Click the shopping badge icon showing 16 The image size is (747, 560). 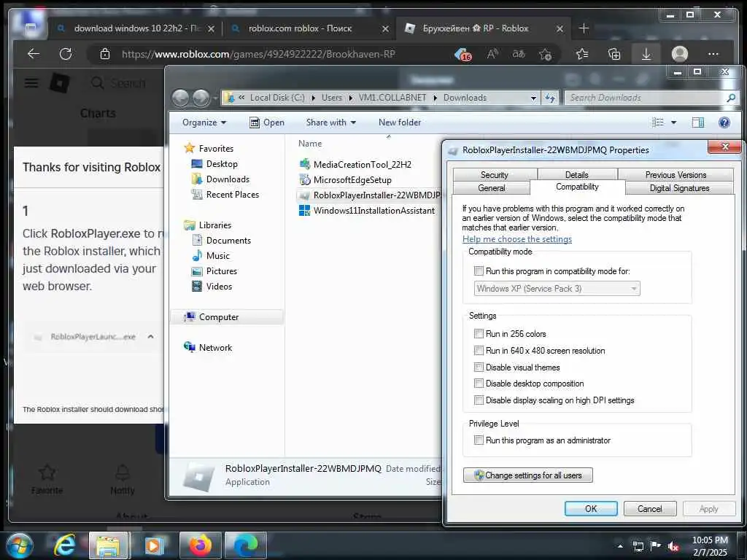(x=462, y=55)
